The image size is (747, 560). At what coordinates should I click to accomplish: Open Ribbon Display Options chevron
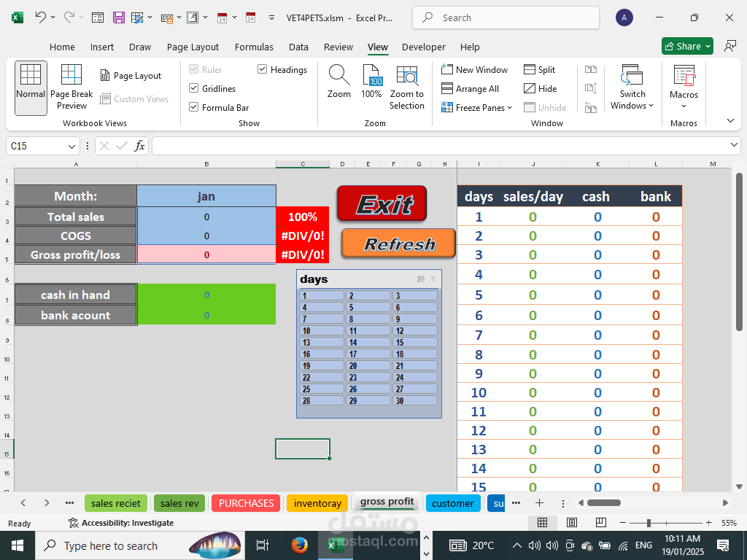(730, 120)
